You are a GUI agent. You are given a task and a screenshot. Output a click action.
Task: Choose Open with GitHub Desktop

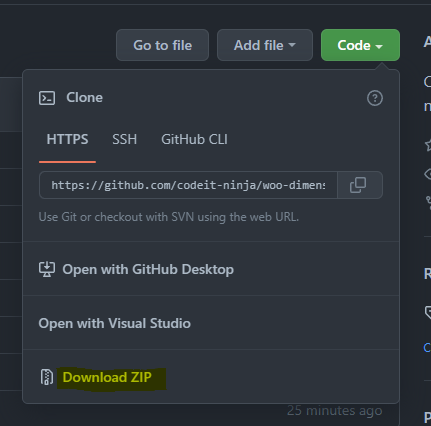pos(148,269)
